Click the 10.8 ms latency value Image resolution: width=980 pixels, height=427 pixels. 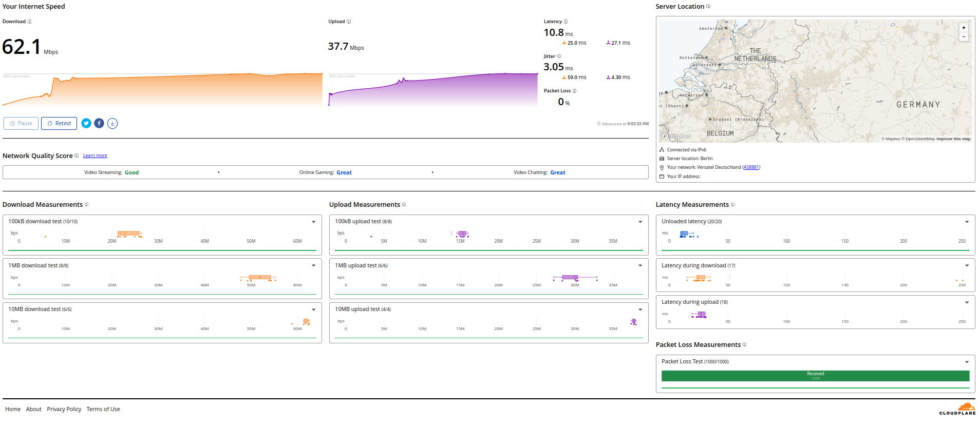pos(558,33)
